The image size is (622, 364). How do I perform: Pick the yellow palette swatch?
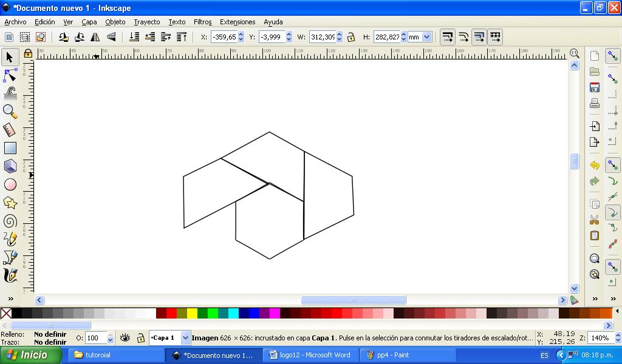[x=192, y=313]
